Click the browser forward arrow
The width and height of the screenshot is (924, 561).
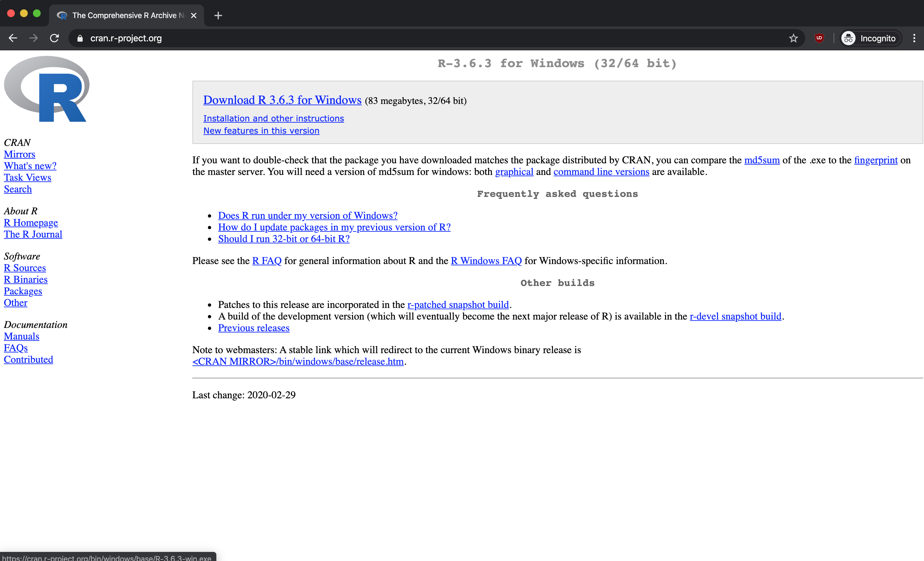(x=33, y=38)
